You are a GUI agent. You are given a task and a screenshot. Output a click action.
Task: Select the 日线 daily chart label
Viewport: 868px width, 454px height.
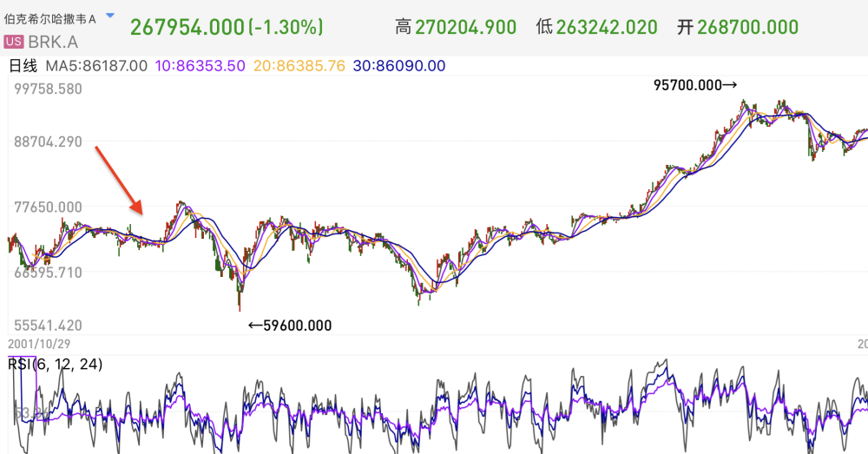(x=23, y=66)
